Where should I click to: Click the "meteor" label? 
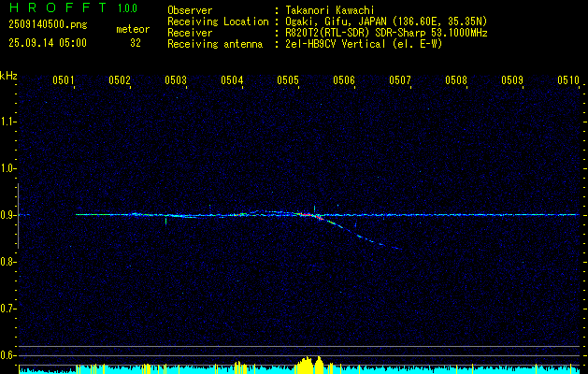(133, 29)
